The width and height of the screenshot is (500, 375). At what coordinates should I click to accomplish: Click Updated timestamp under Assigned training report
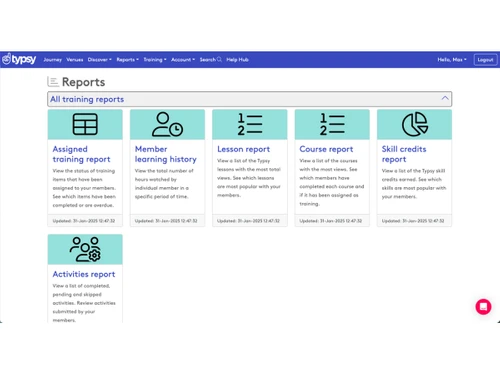(84, 221)
